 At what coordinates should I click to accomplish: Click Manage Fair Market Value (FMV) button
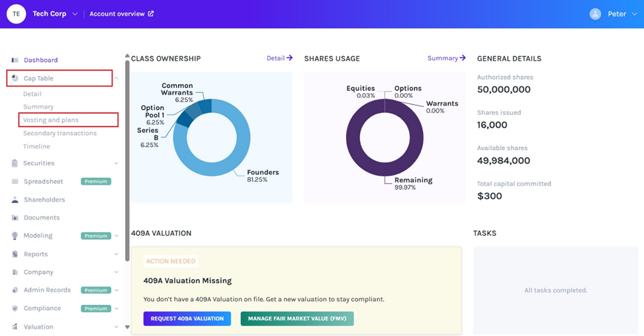click(297, 319)
